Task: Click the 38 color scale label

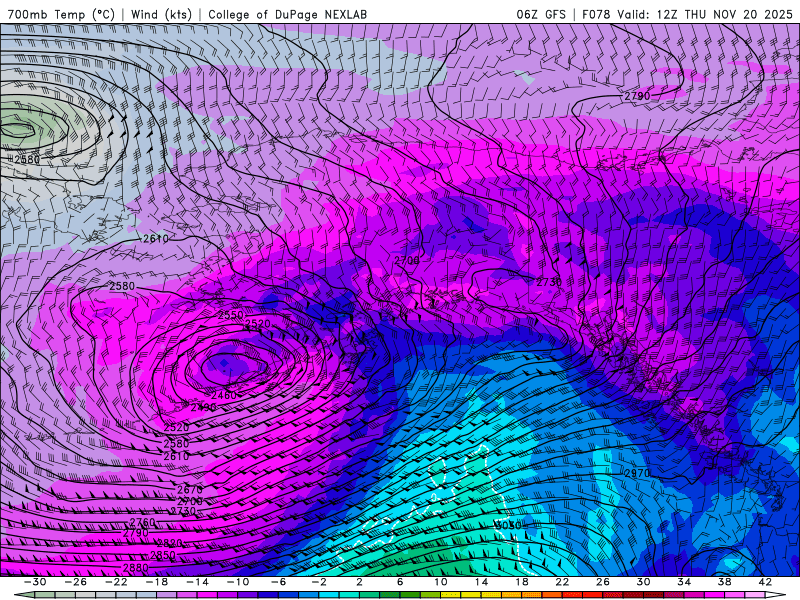Action: [724, 582]
